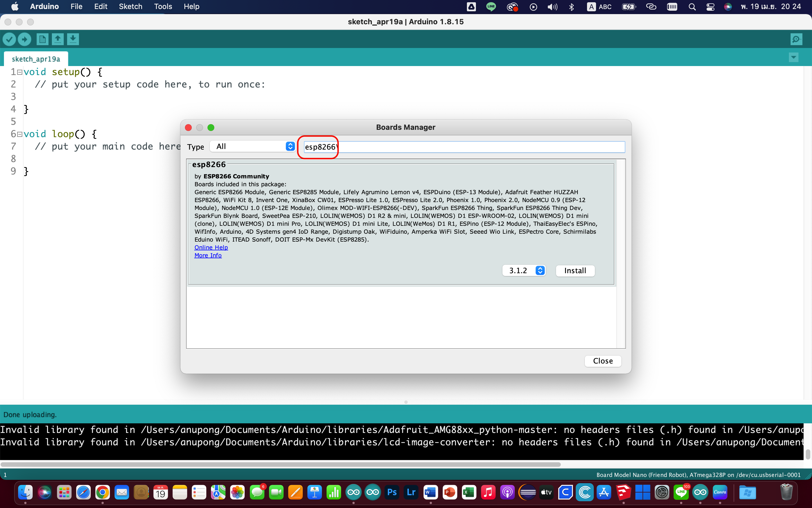Click 'ESP8266 Community' author text
The height and width of the screenshot is (508, 812).
coord(236,176)
